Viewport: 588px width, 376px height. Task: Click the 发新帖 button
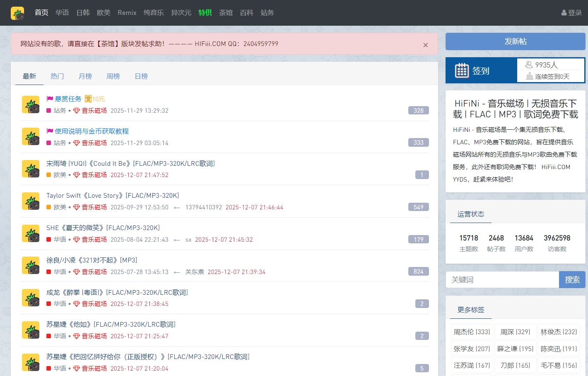(x=515, y=41)
